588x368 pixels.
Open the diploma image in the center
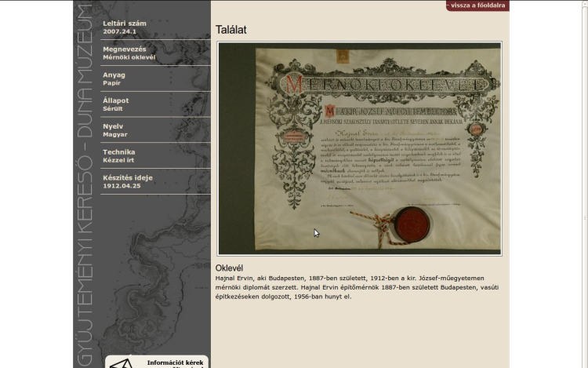(x=359, y=149)
